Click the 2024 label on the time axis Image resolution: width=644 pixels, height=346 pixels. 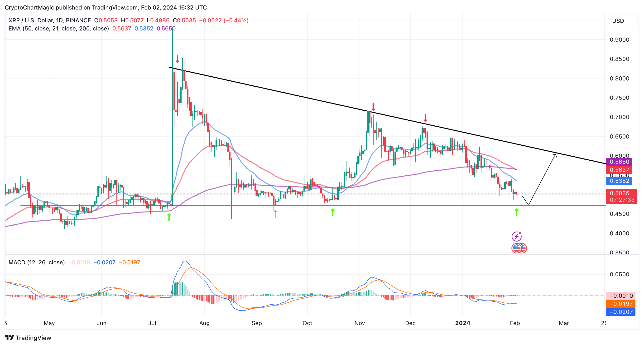tap(462, 323)
